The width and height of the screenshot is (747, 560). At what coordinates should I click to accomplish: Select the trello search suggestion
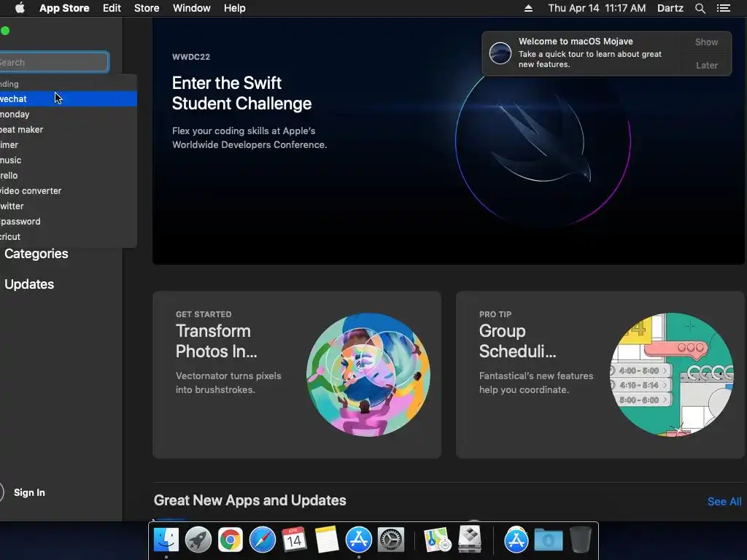pos(68,175)
